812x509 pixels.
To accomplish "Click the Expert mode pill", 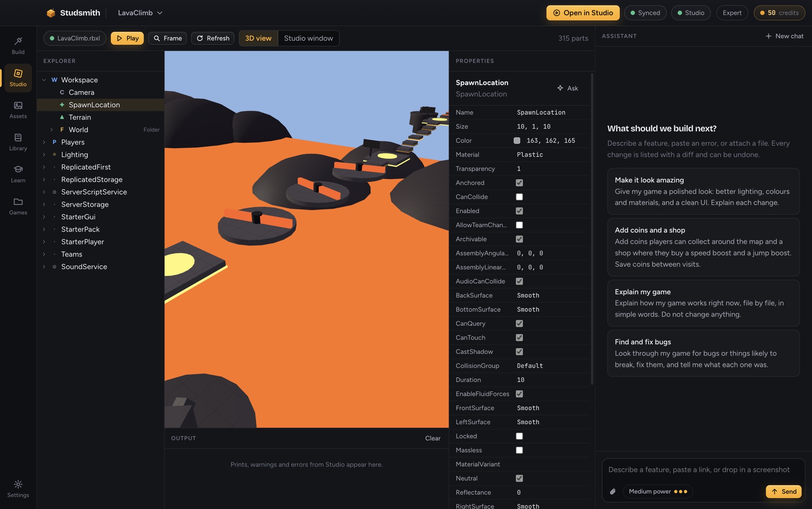I will click(x=732, y=13).
